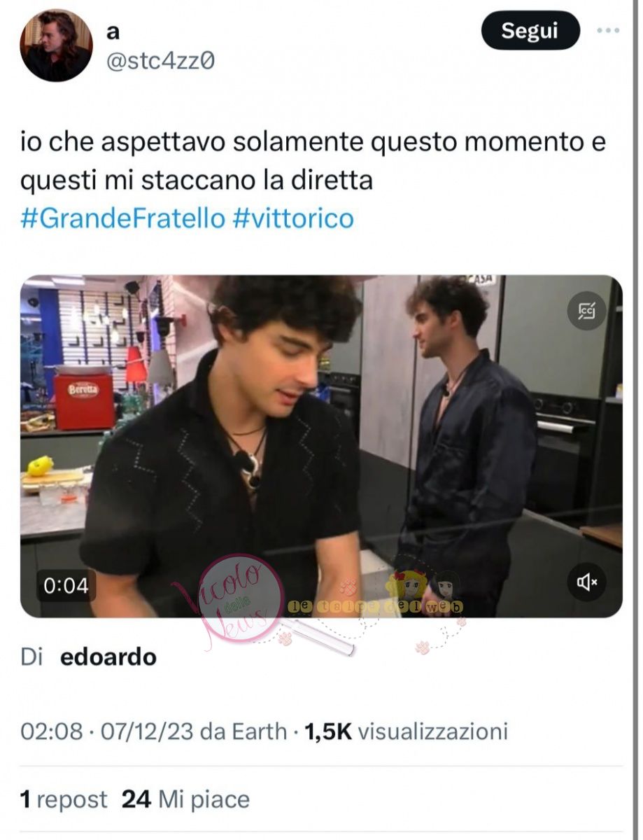The image size is (643, 840).
Task: Play the embedded video clip
Action: point(321,446)
